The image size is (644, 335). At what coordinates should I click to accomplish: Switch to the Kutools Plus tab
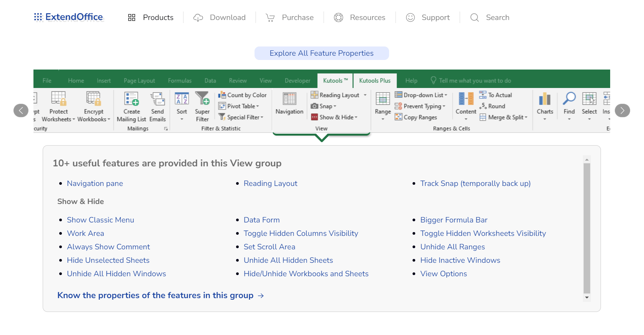click(x=375, y=80)
